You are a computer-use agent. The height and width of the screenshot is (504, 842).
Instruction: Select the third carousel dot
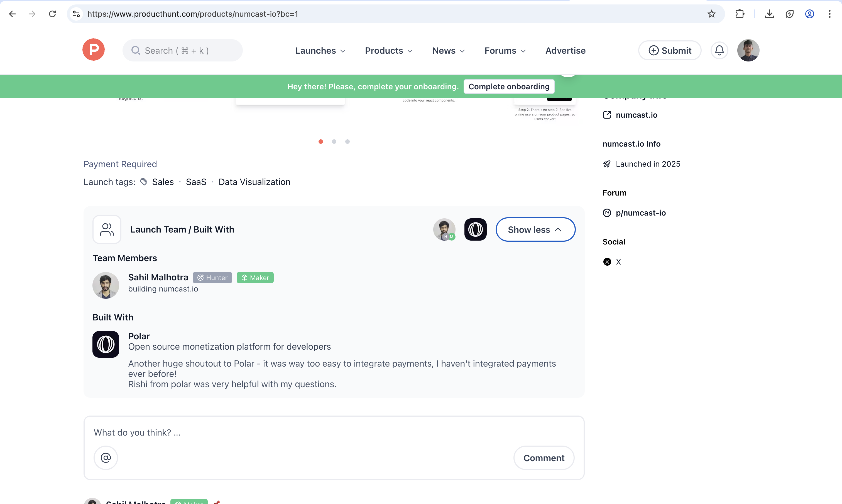(347, 141)
